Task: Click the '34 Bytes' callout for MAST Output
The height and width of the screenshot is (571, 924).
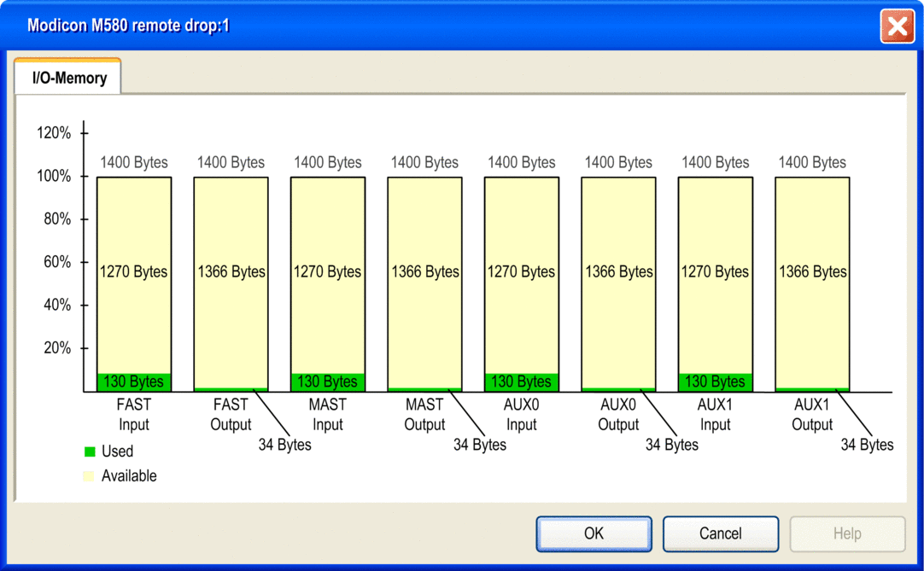Action: [x=480, y=445]
